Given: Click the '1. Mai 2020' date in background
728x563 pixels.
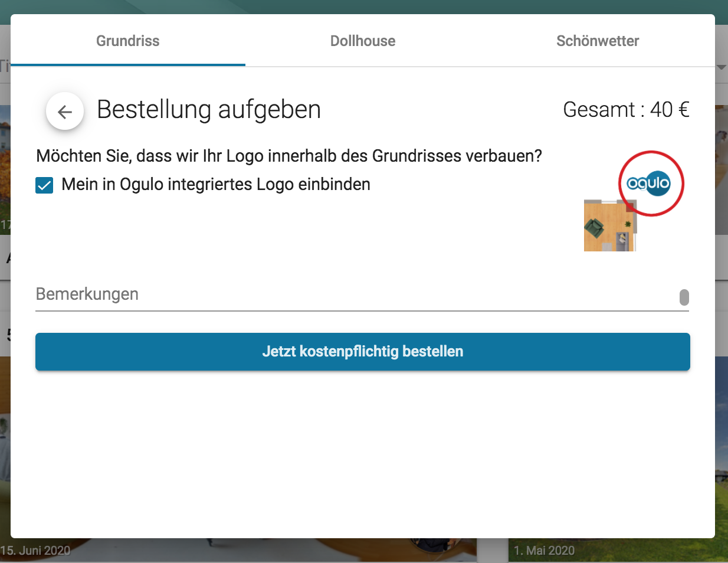Looking at the screenshot, I should [x=544, y=551].
